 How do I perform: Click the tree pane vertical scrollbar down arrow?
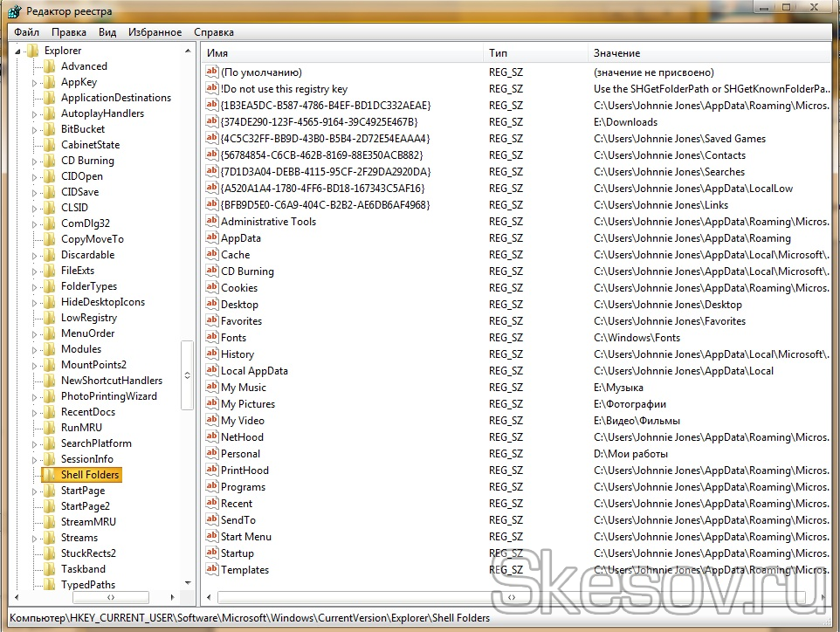[188, 582]
